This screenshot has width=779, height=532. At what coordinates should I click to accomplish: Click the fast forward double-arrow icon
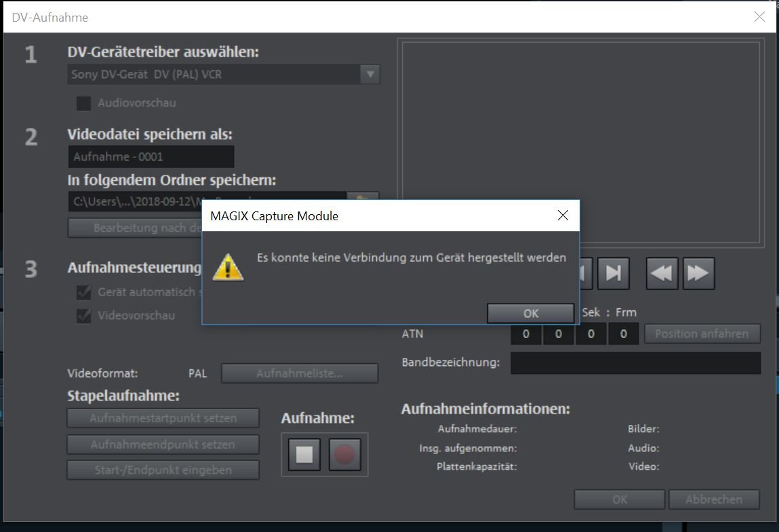[x=698, y=273]
